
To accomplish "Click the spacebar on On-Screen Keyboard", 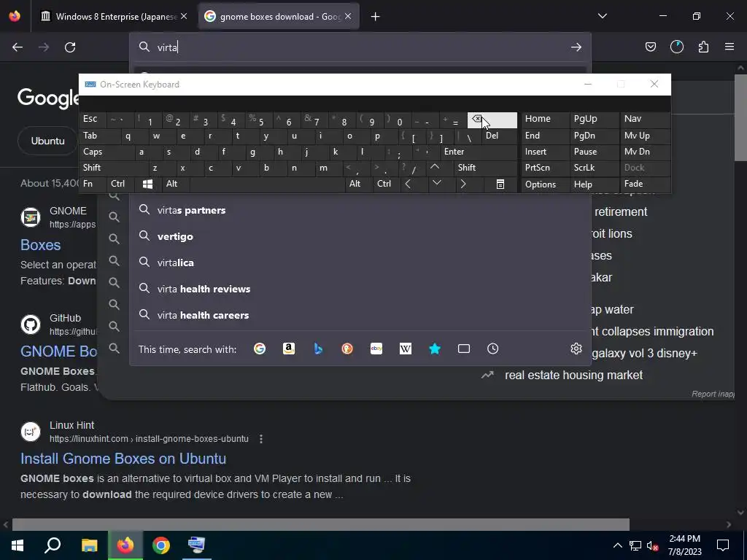I will coord(267,184).
